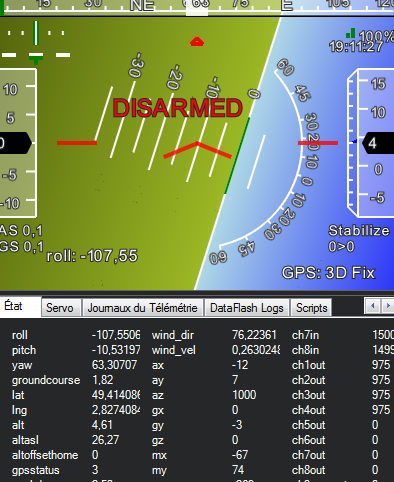
Task: Click the airspeed tape on left
Action: pos(18,143)
